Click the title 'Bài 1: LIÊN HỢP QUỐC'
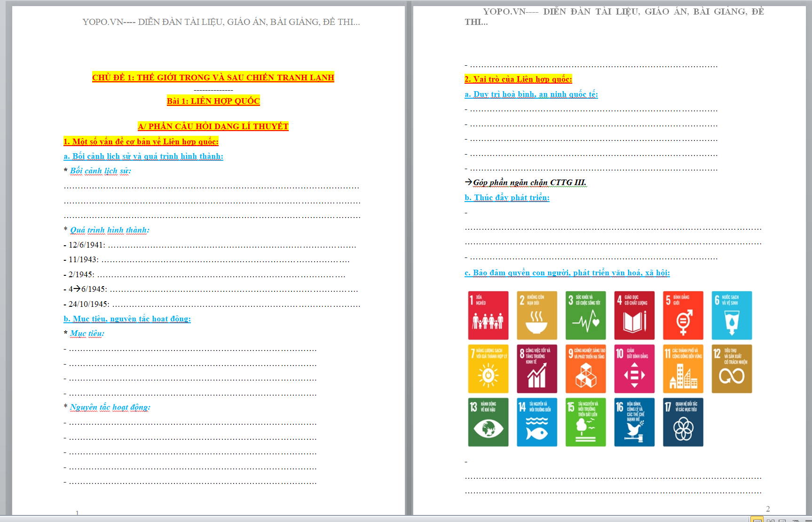 click(213, 101)
